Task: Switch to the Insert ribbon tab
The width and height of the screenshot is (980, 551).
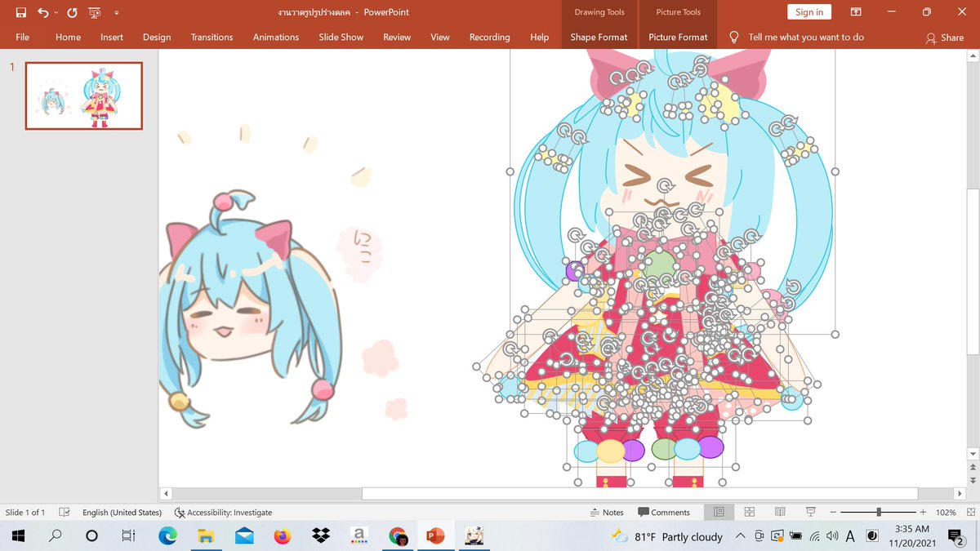Action: coord(112,37)
